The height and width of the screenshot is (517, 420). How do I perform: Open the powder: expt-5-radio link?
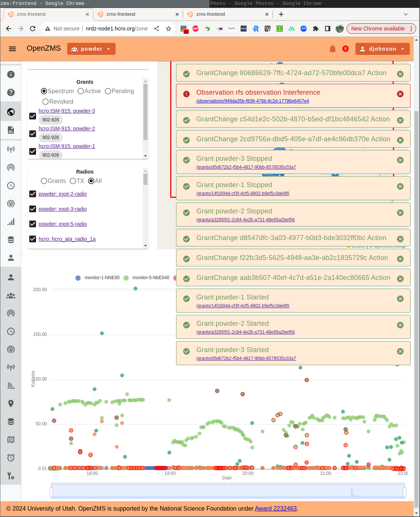(63, 224)
